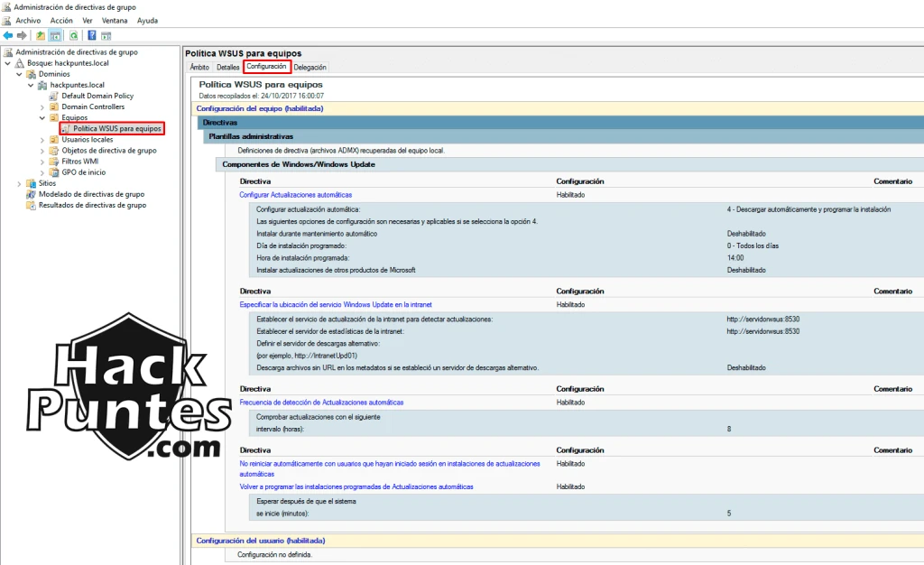Click the Domain Controllers OU icon
The width and height of the screenshot is (924, 565).
[54, 107]
